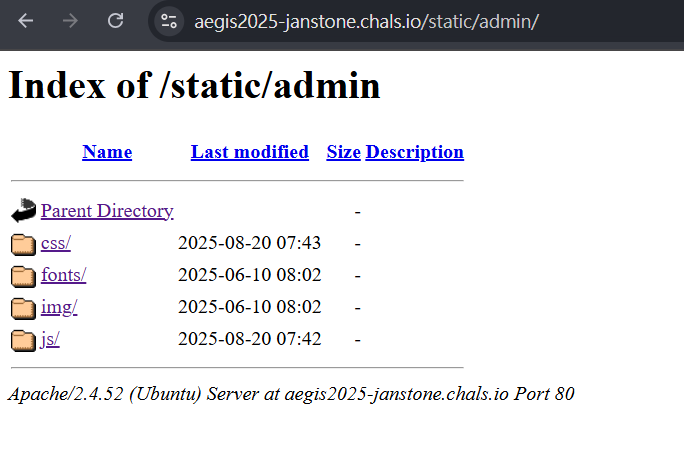
Task: Open the js/ directory link
Action: tap(50, 339)
